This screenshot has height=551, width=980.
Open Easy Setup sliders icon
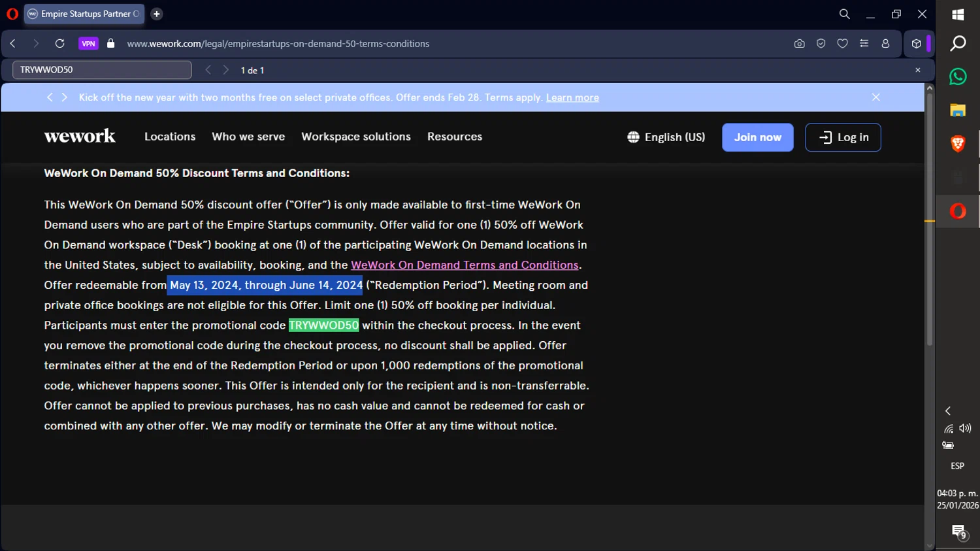click(864, 44)
